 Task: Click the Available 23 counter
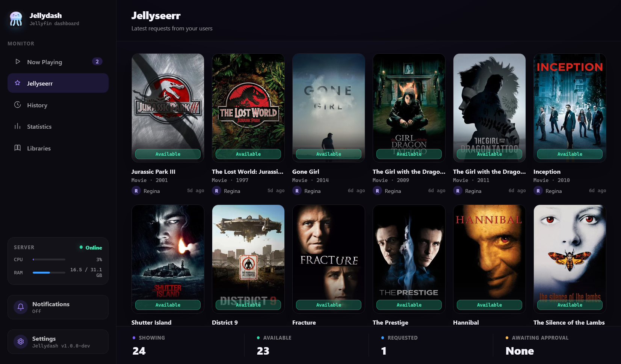pos(274,344)
